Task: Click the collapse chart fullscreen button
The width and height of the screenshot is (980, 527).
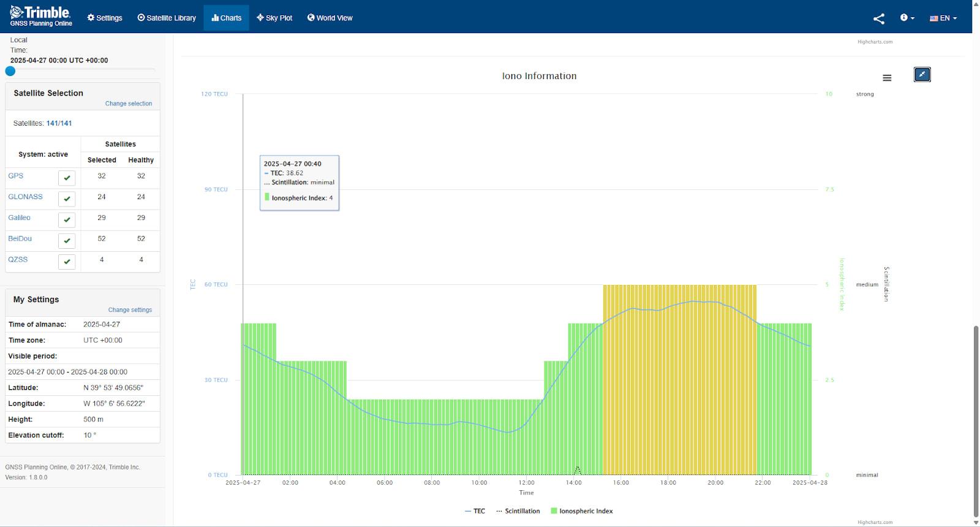Action: tap(922, 75)
